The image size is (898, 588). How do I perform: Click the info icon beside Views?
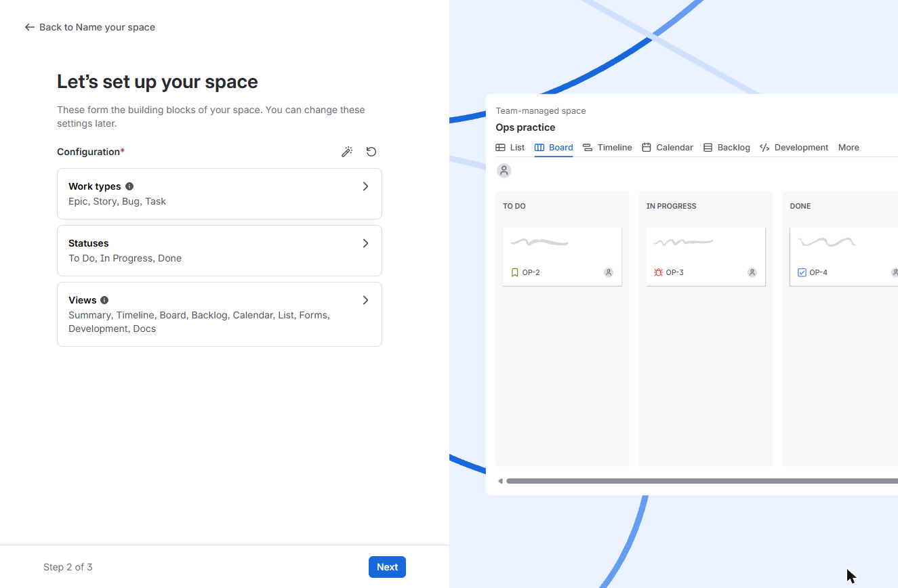104,300
